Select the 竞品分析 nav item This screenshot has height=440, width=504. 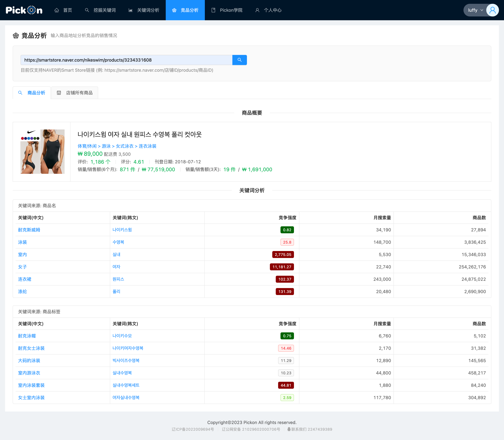coord(185,10)
